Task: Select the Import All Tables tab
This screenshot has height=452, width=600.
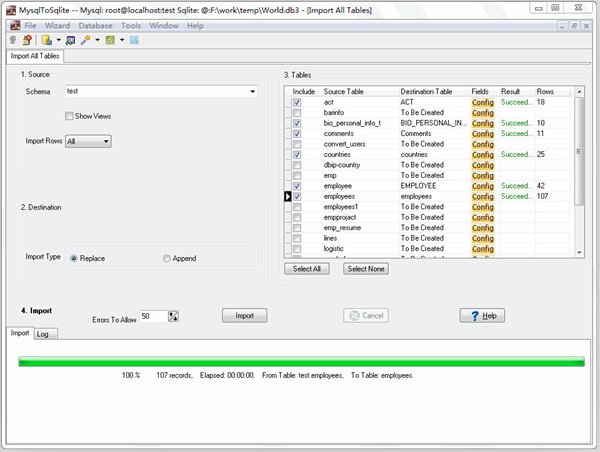Action: click(35, 56)
